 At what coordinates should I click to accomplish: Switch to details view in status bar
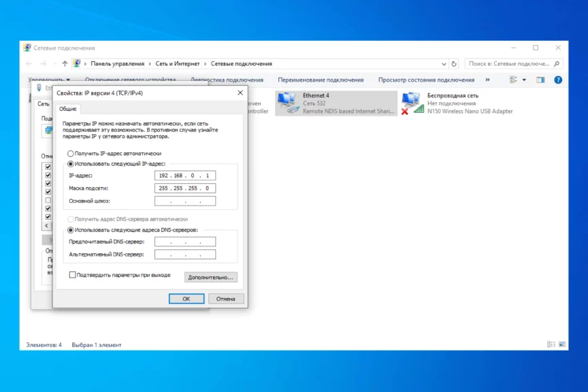pyautogui.click(x=551, y=344)
